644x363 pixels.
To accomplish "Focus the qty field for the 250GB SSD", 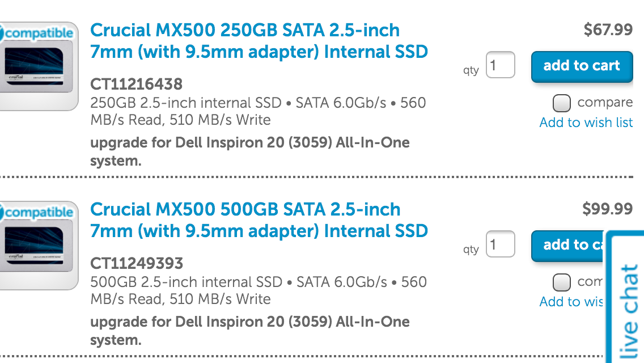I will click(x=500, y=65).
